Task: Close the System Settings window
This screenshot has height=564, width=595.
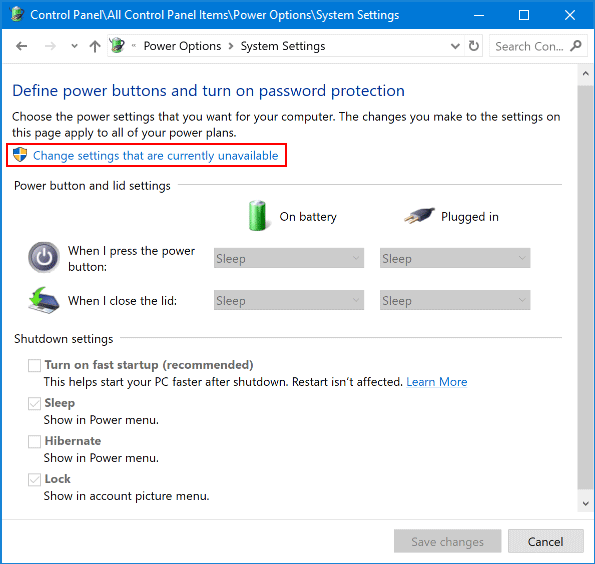Action: click(x=570, y=15)
